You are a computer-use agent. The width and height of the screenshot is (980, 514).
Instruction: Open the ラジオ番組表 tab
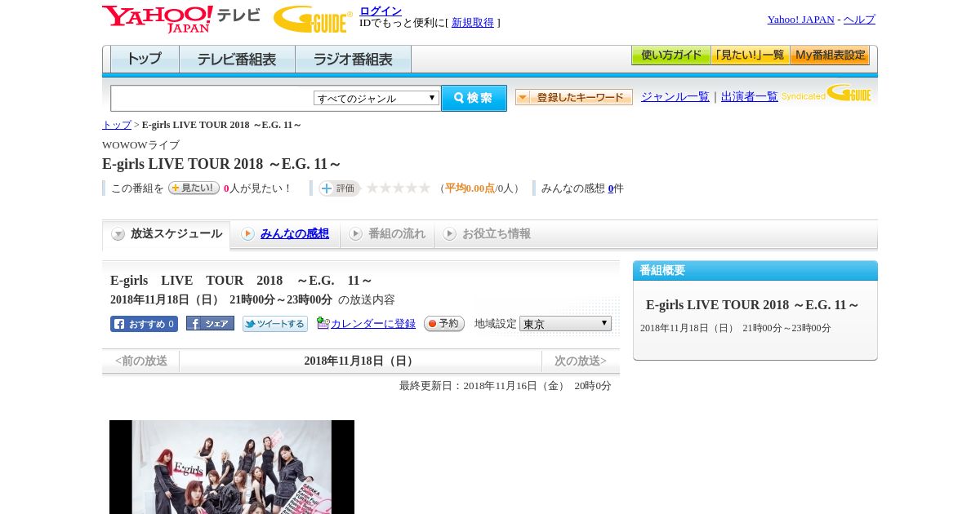coord(353,60)
